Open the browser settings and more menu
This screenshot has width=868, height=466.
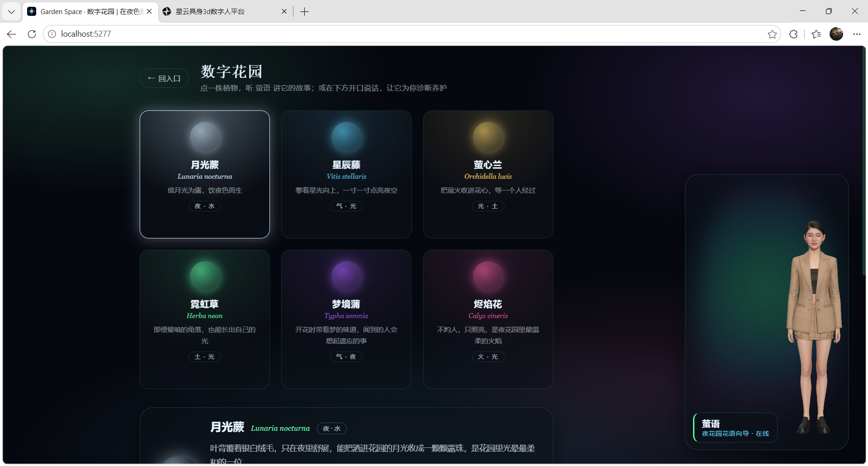click(857, 34)
